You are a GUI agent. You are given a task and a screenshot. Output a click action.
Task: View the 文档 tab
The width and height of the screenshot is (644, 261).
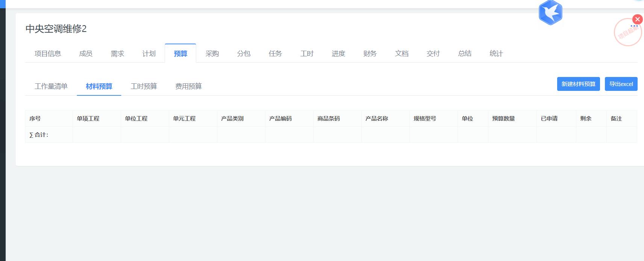pyautogui.click(x=402, y=54)
